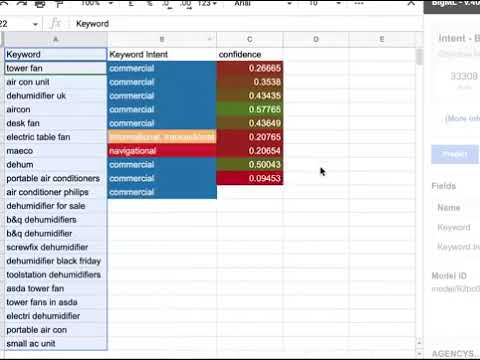Click the 'Keyword' field in sidebar Fields
The height and width of the screenshot is (360, 480).
click(x=454, y=227)
